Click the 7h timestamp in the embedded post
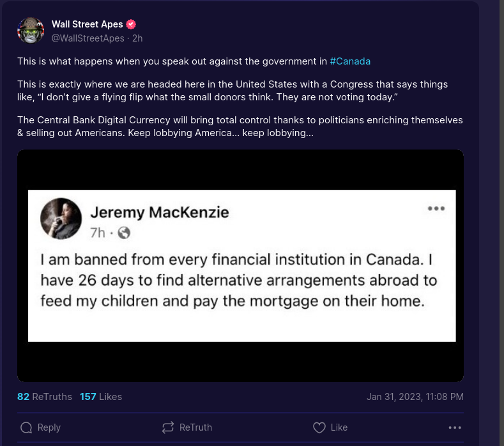Screen dimensions: 504x446 tap(98, 233)
